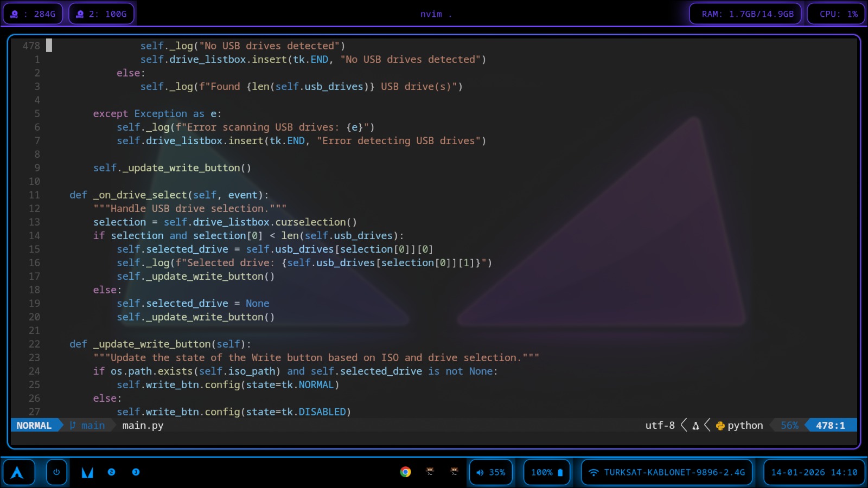
Task: Open the second kitty terminal taskbar icon
Action: pyautogui.click(x=453, y=472)
